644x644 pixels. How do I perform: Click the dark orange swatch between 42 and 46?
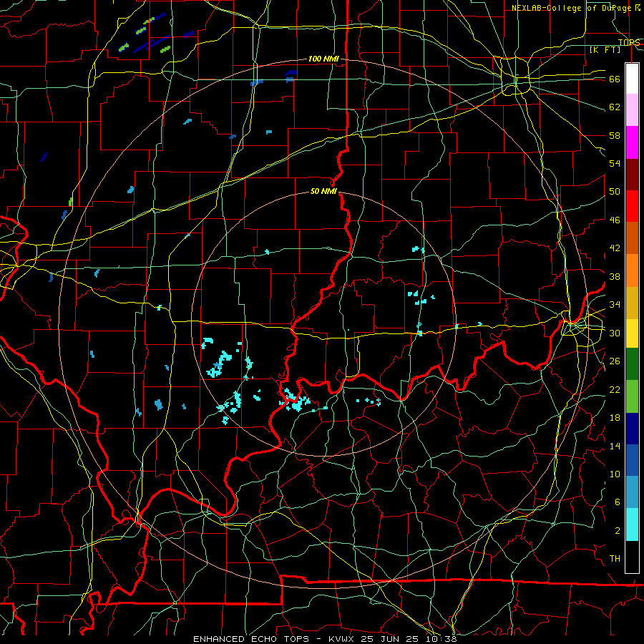coord(632,238)
